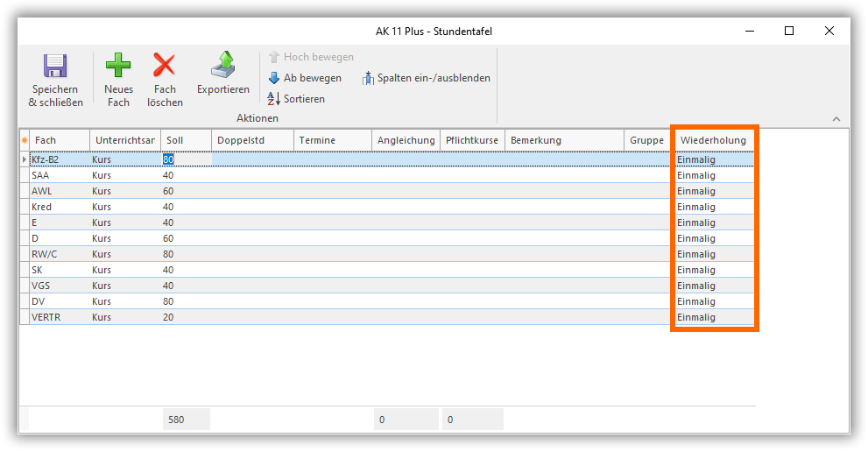Open Wiederholung Einmalig cell for RW/C

point(713,254)
